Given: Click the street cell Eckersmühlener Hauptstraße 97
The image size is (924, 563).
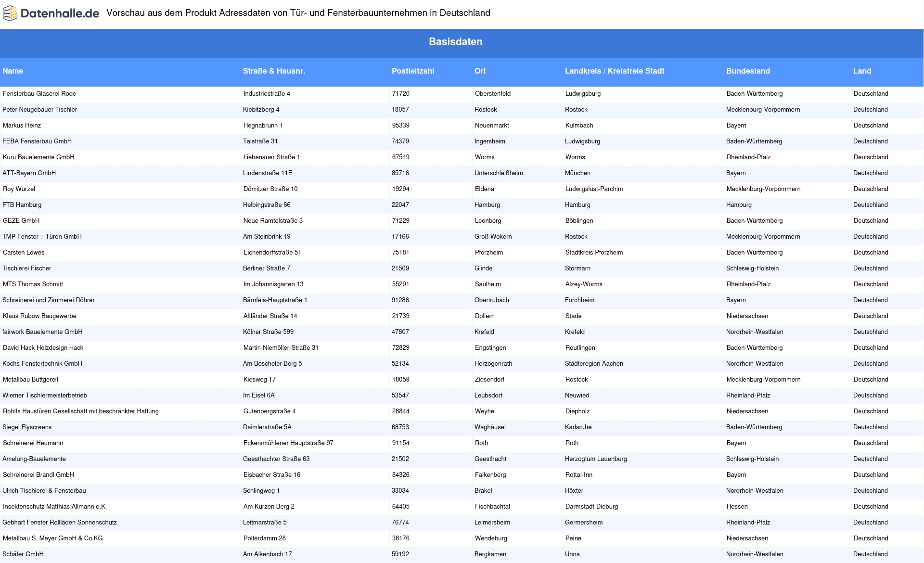Looking at the screenshot, I should click(x=315, y=443).
